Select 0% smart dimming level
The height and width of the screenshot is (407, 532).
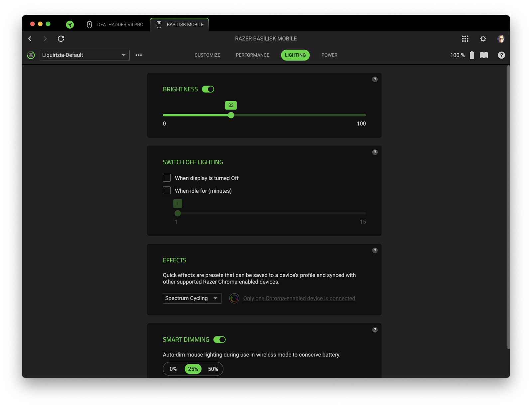pos(173,369)
